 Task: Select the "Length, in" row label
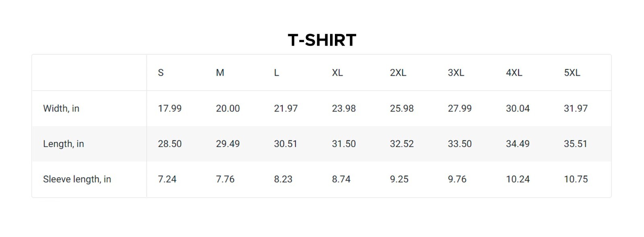coord(64,144)
